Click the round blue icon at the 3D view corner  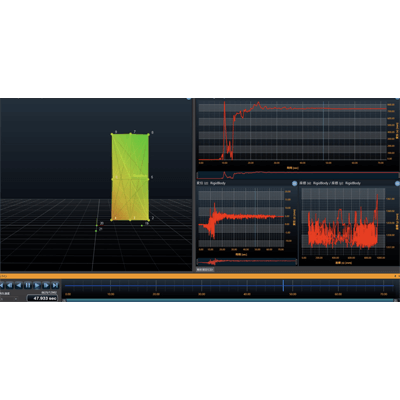189,99
